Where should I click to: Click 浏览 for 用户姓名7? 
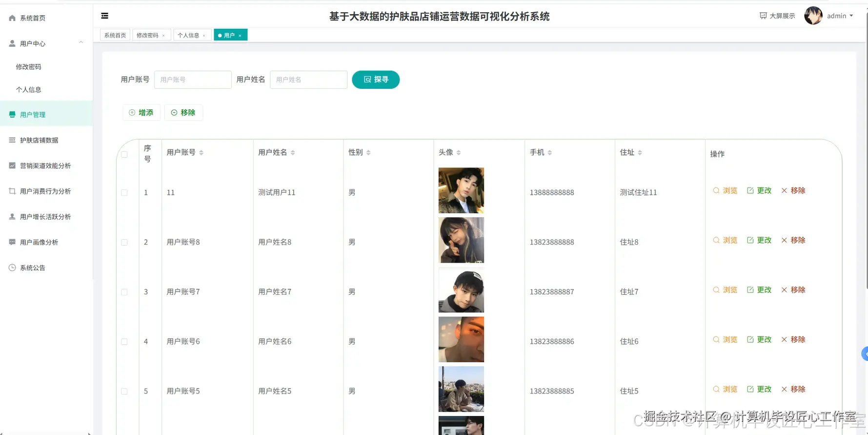(x=725, y=290)
